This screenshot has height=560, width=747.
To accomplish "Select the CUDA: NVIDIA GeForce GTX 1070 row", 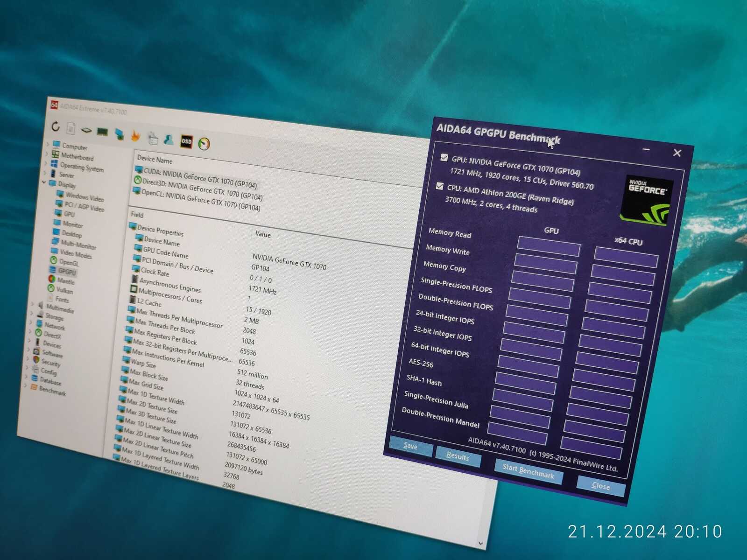I will coord(196,177).
